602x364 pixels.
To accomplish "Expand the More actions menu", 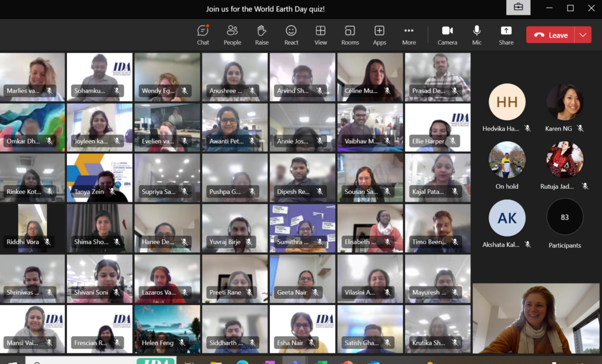I will pos(409,35).
